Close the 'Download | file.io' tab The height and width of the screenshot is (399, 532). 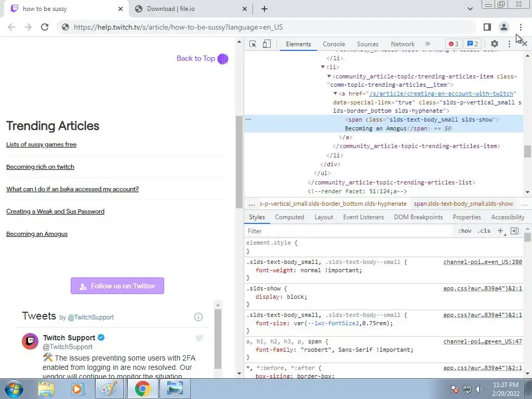coord(245,9)
